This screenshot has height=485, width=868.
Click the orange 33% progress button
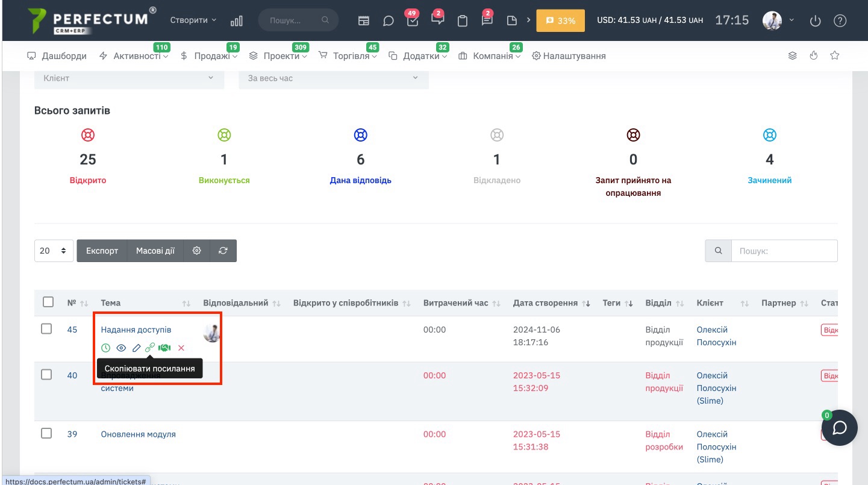click(x=560, y=20)
